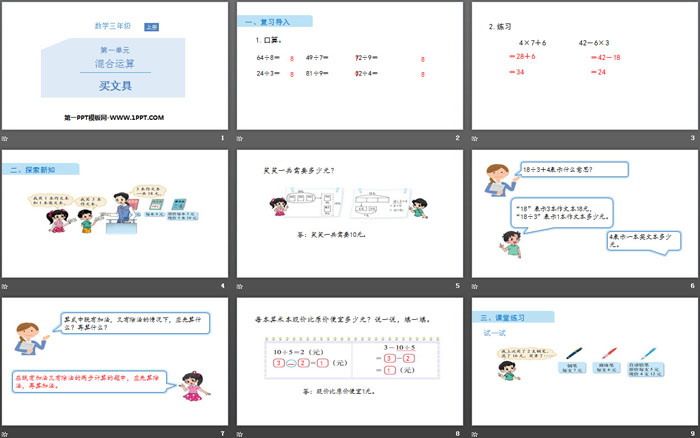Click the animation star icon below slide 3
Image resolution: width=700 pixels, height=438 pixels.
475,137
